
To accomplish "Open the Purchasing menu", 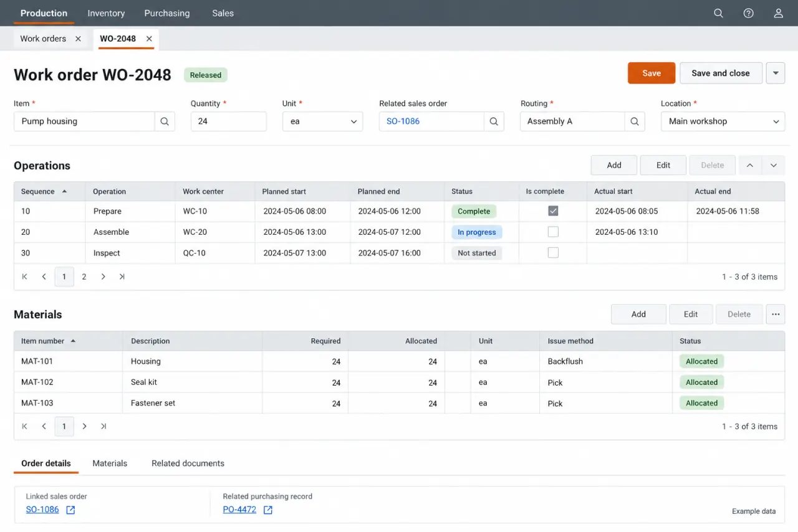I will 167,13.
